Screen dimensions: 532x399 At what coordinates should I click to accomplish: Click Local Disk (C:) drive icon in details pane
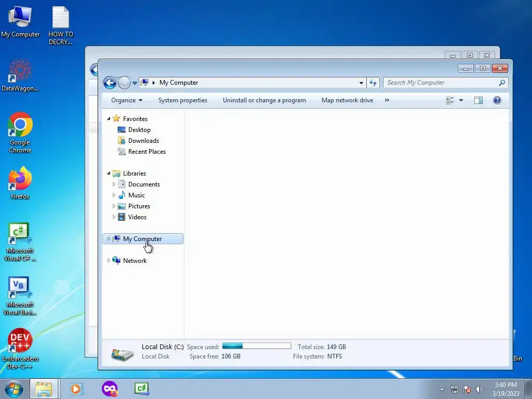coord(123,354)
